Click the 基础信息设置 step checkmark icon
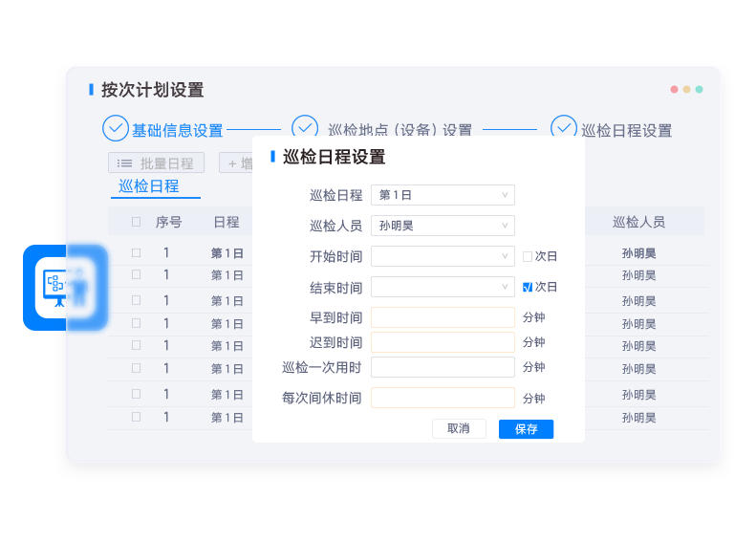 click(x=116, y=128)
